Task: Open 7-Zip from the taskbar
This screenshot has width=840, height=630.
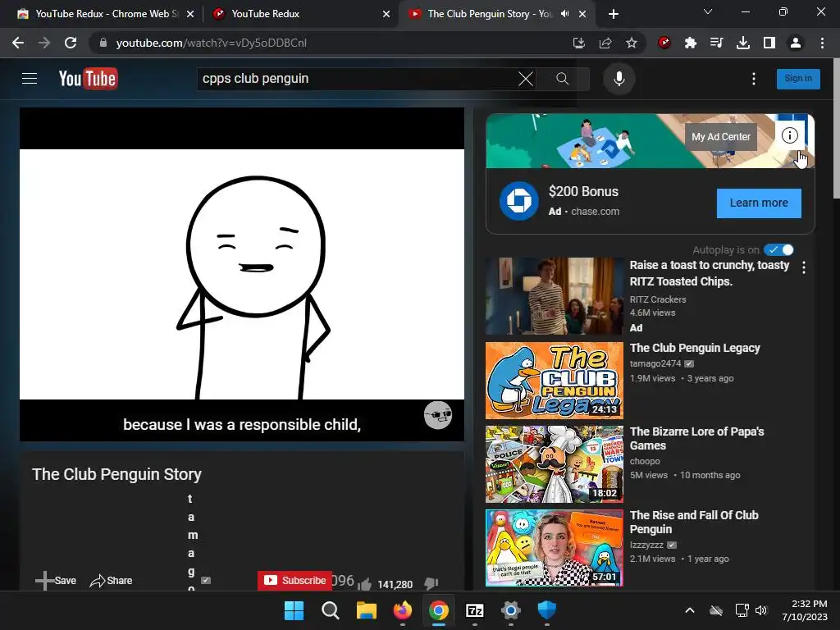Action: [x=475, y=610]
